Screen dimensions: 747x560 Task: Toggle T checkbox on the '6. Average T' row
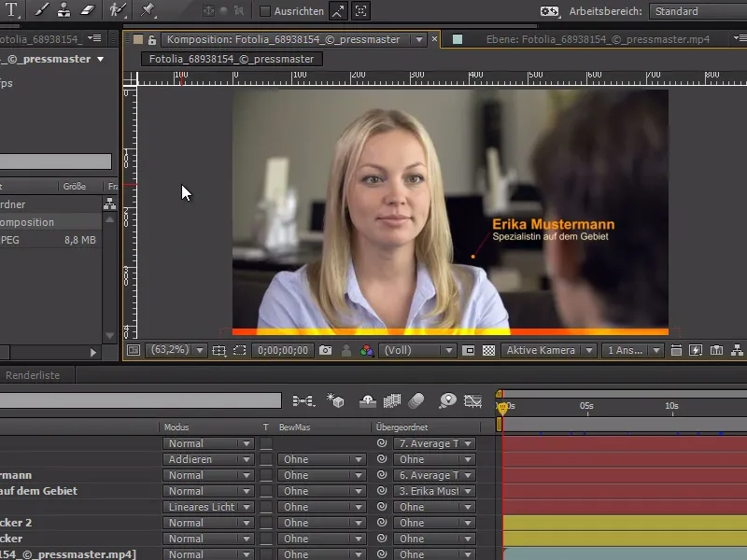pos(266,475)
